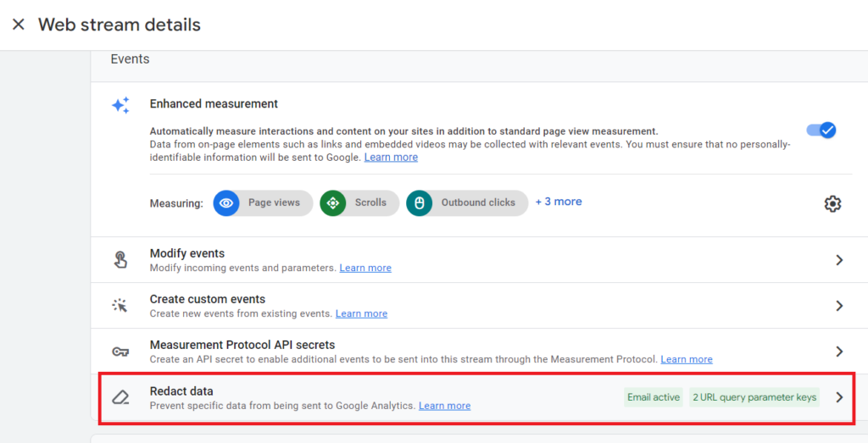Close the Web stream details panel
Screen dimensions: 868x443
tap(19, 25)
